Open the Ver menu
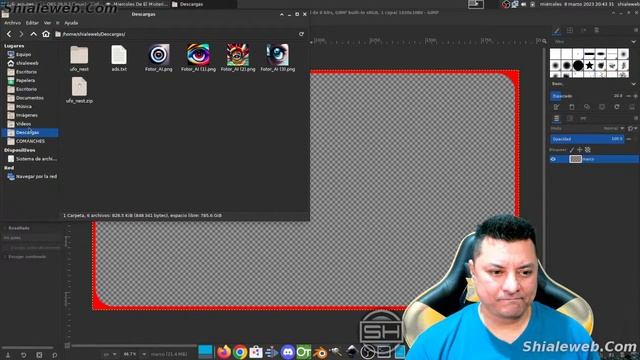 point(47,23)
